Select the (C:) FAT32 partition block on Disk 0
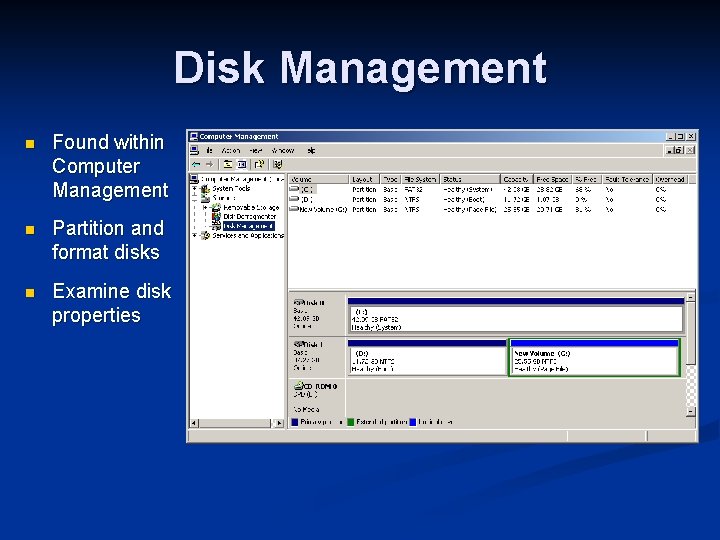 (516, 315)
